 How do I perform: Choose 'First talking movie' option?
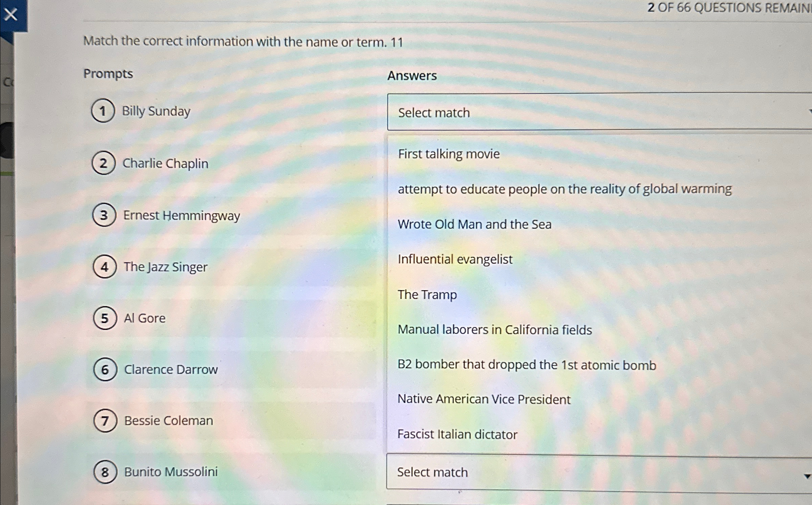tap(449, 154)
